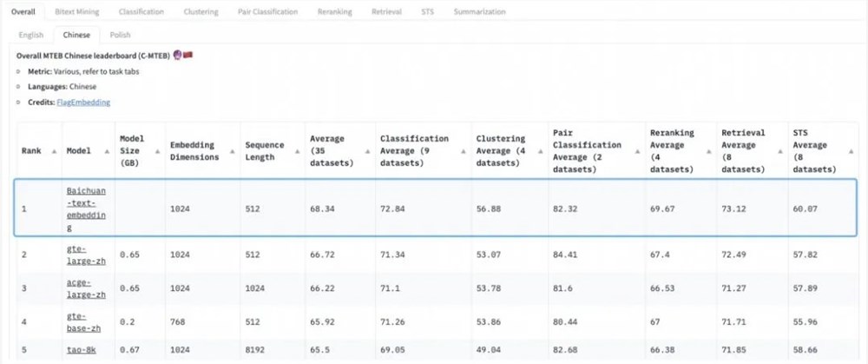Image resolution: width=868 pixels, height=364 pixels.
Task: Sort by Model Size (GB) arrow
Action: (x=157, y=151)
